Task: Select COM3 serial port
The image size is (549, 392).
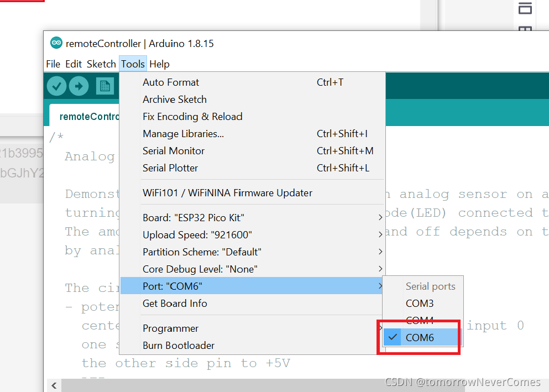Action: point(423,304)
